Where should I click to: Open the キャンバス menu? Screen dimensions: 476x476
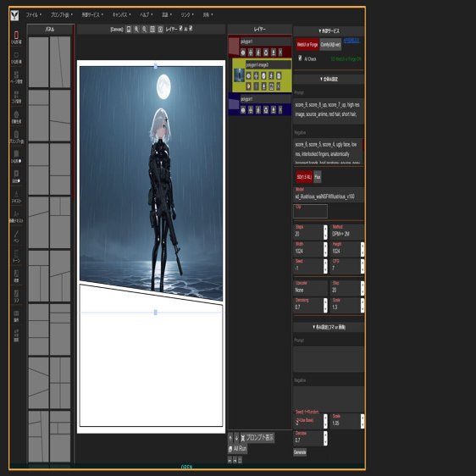point(121,14)
